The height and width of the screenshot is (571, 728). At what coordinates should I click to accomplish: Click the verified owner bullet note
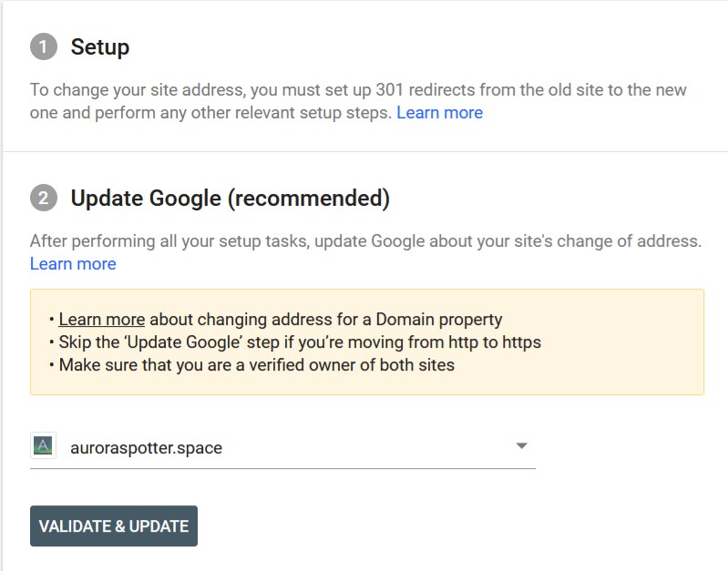[x=256, y=365]
